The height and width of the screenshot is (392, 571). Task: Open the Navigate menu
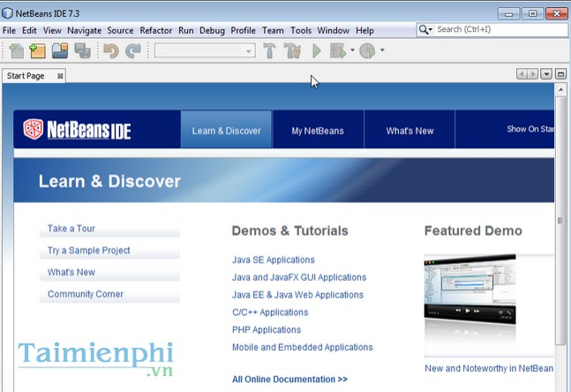(84, 31)
